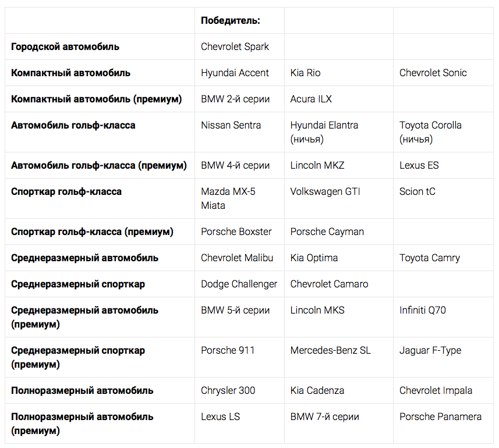Click the Chrysler 300 cell
This screenshot has width=499, height=448.
pyautogui.click(x=228, y=390)
